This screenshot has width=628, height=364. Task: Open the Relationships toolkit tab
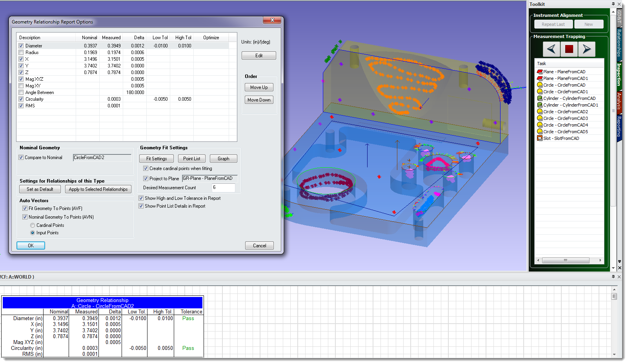[x=619, y=43]
